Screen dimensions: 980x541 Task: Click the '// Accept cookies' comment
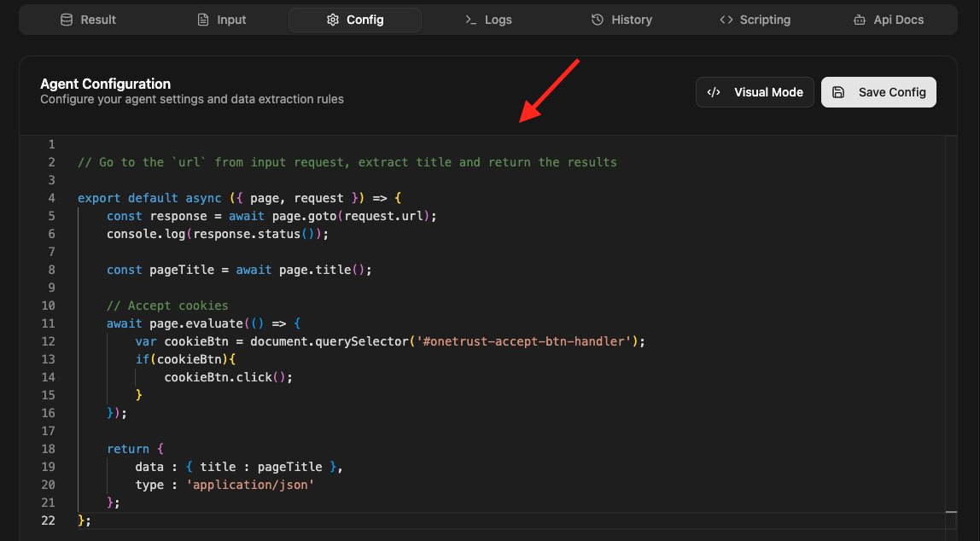[167, 305]
